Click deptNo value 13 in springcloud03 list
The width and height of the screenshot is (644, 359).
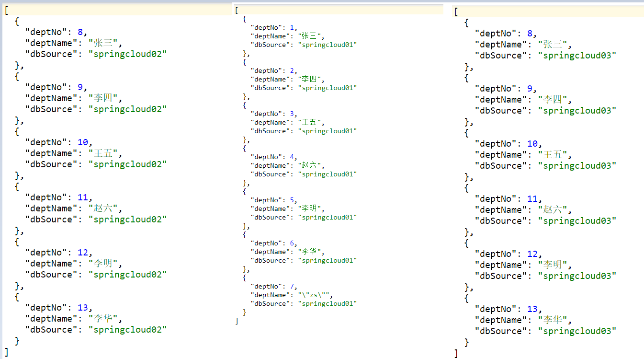(532, 309)
